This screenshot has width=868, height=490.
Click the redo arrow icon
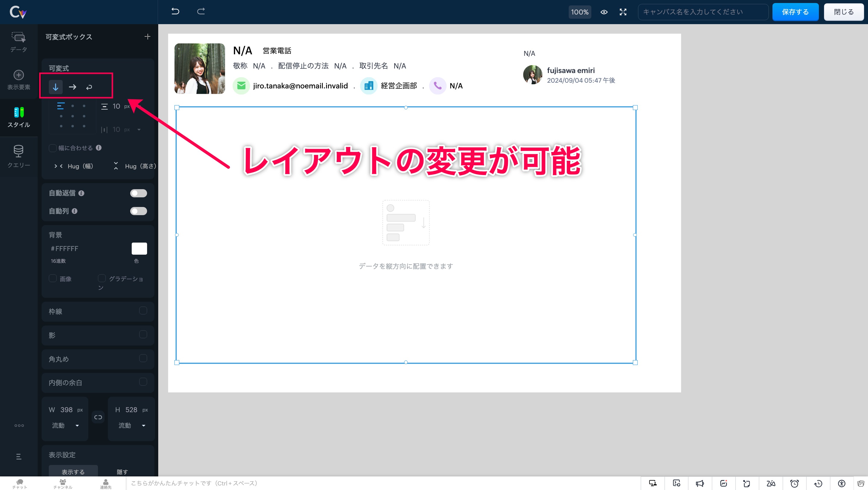coord(201,11)
